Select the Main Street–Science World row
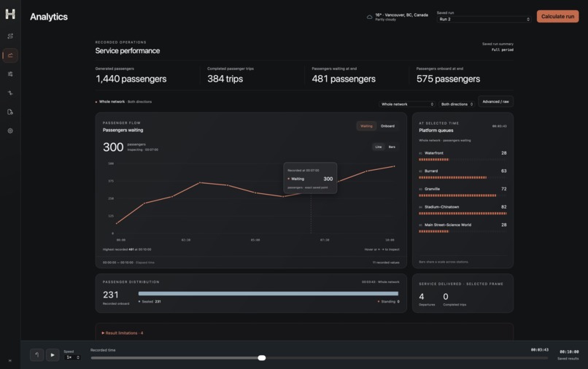 coord(463,228)
